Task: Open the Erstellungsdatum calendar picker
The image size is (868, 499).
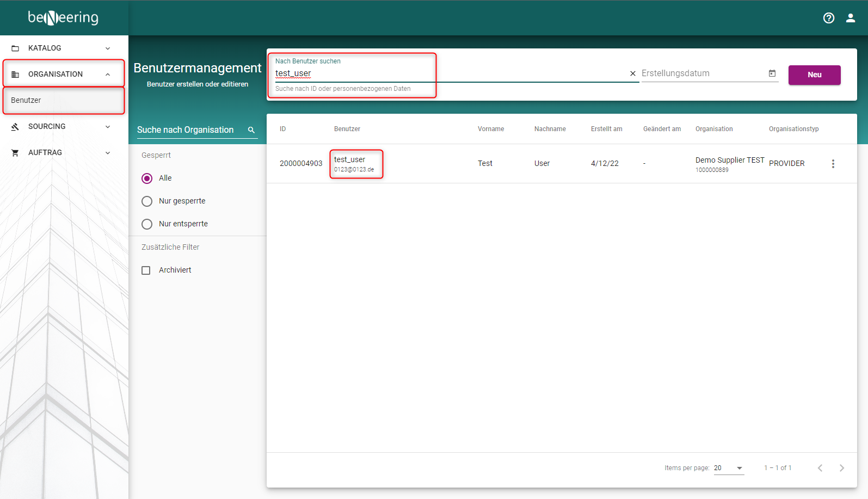Action: 772,73
